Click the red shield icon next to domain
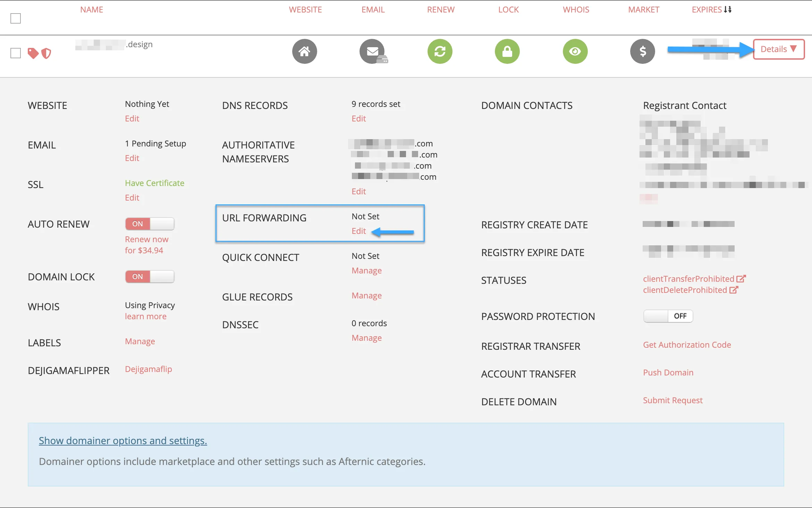 (46, 53)
